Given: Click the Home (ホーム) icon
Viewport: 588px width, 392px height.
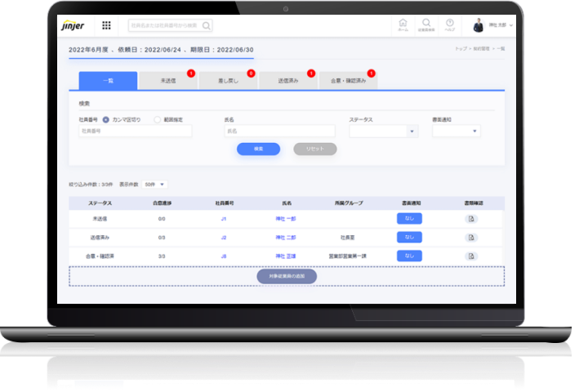Looking at the screenshot, I should 403,24.
